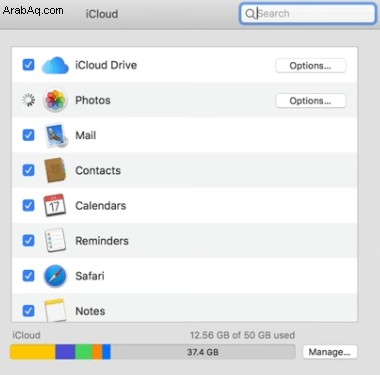Click the iCloud Drive label
The width and height of the screenshot is (380, 375).
pos(106,65)
